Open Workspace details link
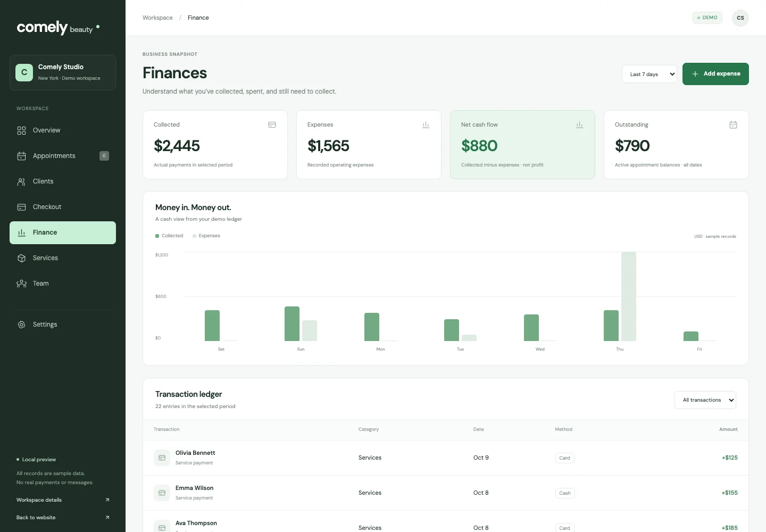Image resolution: width=766 pixels, height=532 pixels. tap(63, 500)
